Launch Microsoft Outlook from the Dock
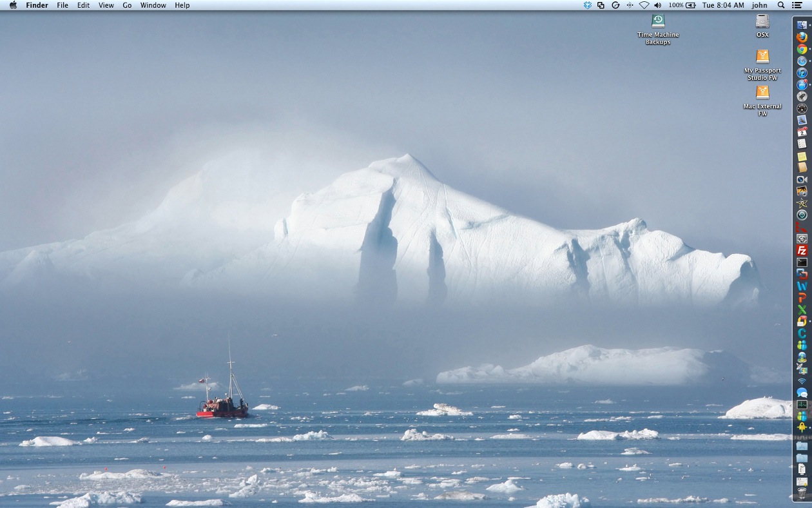The image size is (812, 508). coord(802,320)
